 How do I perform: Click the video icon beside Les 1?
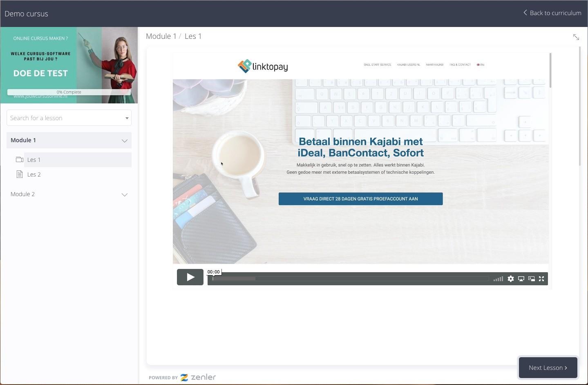[x=19, y=160]
